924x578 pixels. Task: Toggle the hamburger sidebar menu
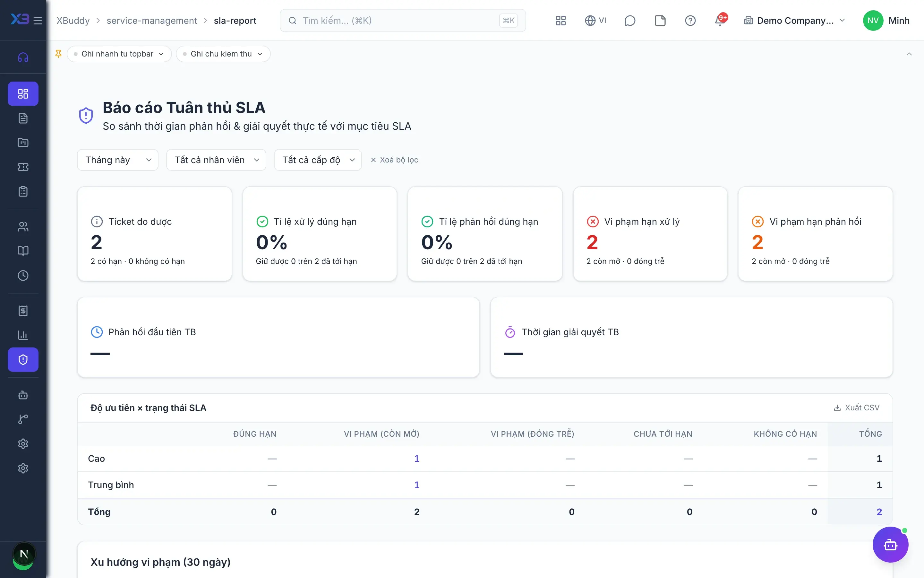[x=38, y=20]
